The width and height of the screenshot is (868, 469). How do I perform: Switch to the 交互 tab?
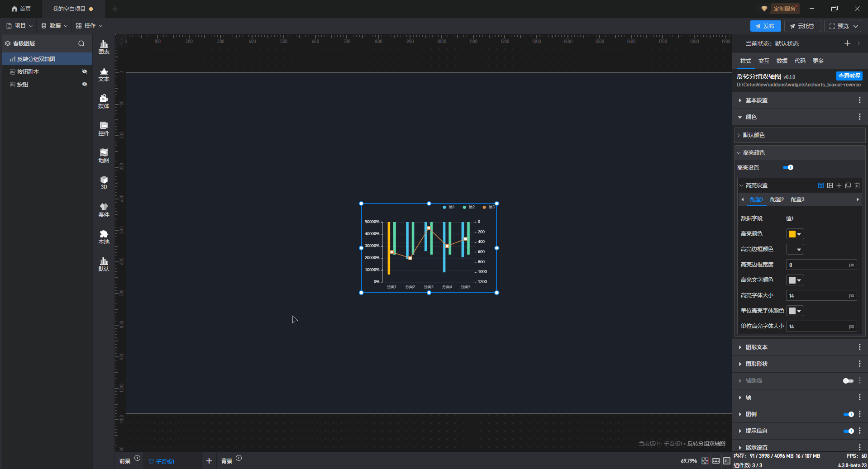pos(763,61)
